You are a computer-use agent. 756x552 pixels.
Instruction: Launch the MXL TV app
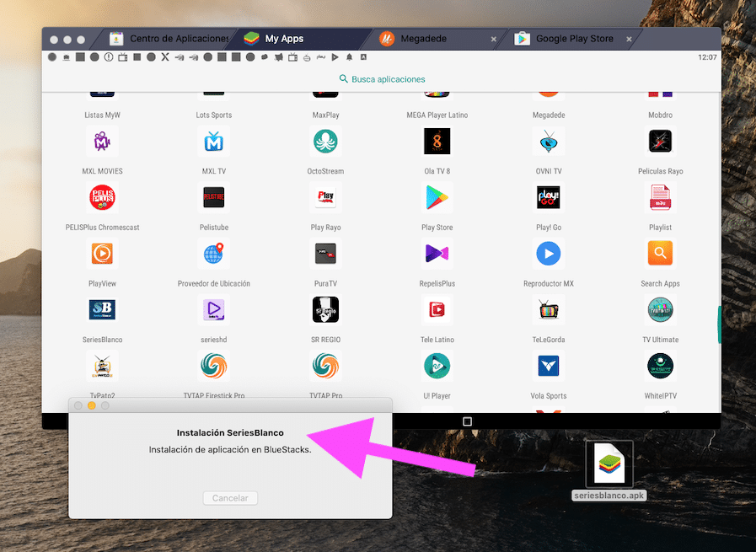pyautogui.click(x=213, y=142)
